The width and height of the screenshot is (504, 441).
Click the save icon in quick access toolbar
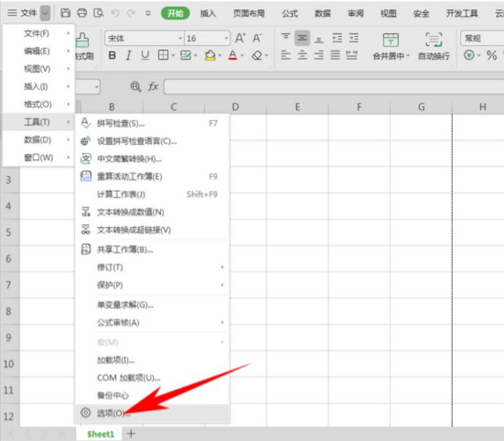[x=65, y=13]
